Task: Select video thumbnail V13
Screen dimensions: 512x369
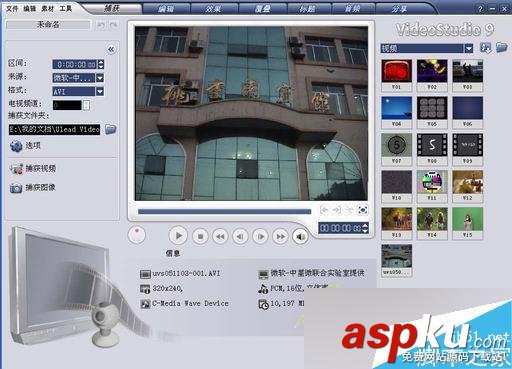Action: (x=396, y=223)
